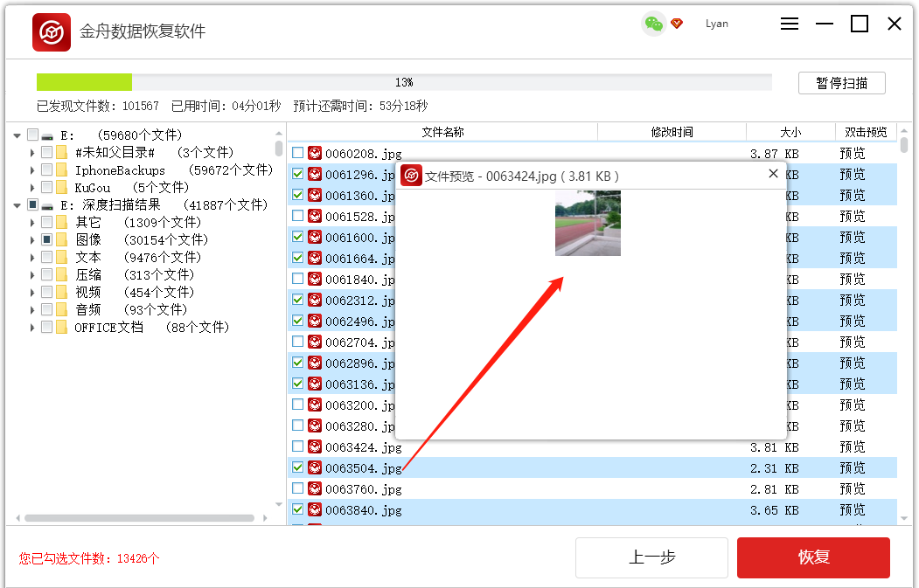Collapse the E: drive tree node
Viewport: 919px width, 588px height.
point(17,135)
